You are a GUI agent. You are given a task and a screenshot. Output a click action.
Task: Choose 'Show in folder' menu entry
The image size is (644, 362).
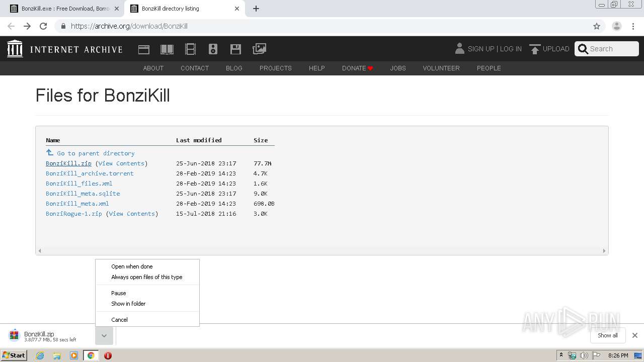(147, 304)
